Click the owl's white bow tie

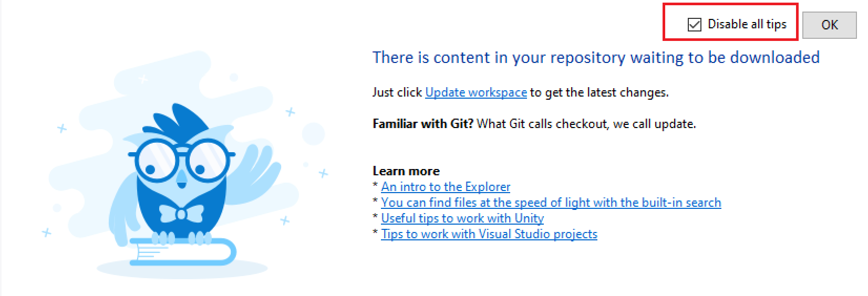tap(181, 214)
